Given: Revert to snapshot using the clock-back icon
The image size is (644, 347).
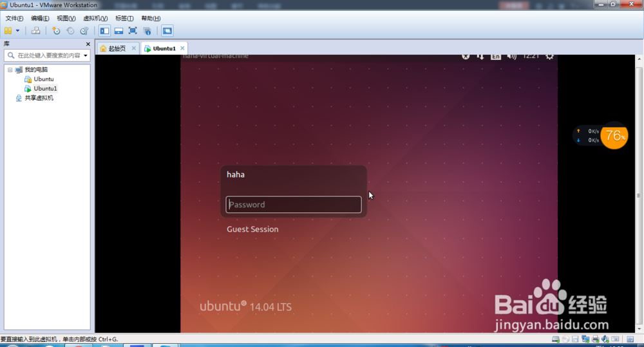Looking at the screenshot, I should point(70,31).
